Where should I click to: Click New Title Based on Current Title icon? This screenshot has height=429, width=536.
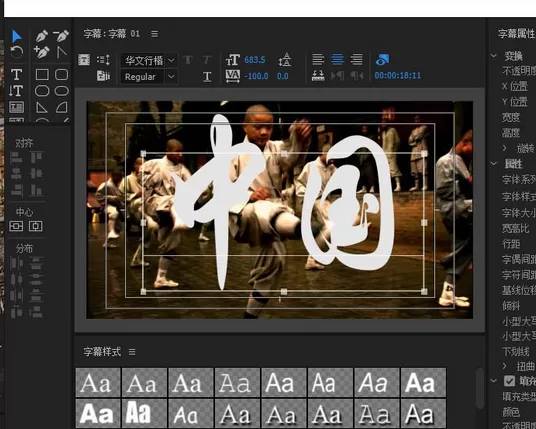click(84, 60)
